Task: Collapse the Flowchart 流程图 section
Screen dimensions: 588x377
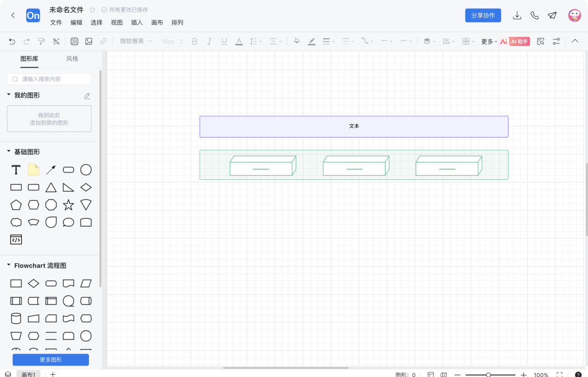Action: (9, 265)
